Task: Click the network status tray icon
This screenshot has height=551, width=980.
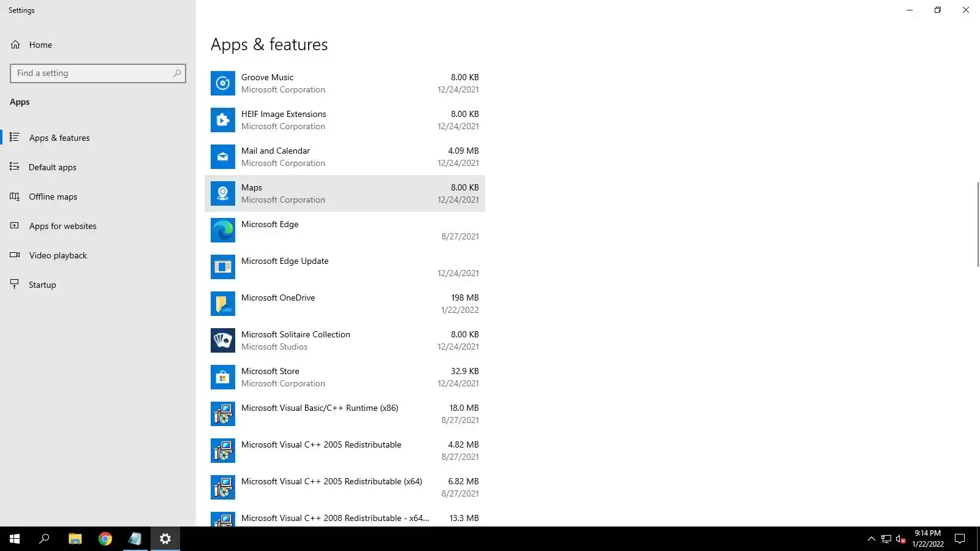Action: point(886,539)
